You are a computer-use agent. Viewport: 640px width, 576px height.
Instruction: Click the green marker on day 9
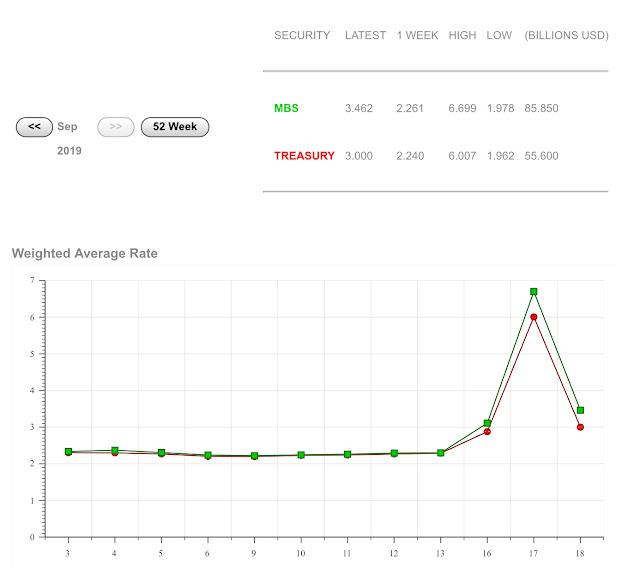click(x=254, y=456)
